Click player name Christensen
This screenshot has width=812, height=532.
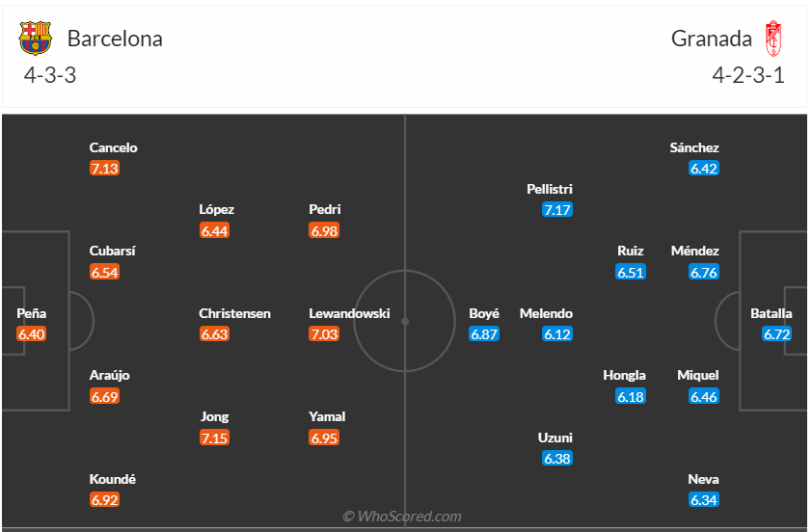pyautogui.click(x=234, y=313)
